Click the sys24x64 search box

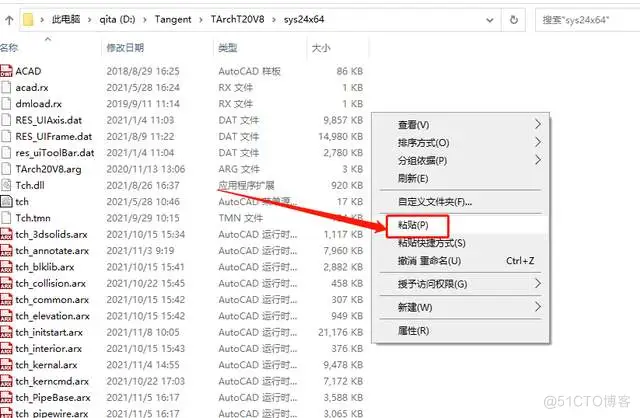point(588,20)
